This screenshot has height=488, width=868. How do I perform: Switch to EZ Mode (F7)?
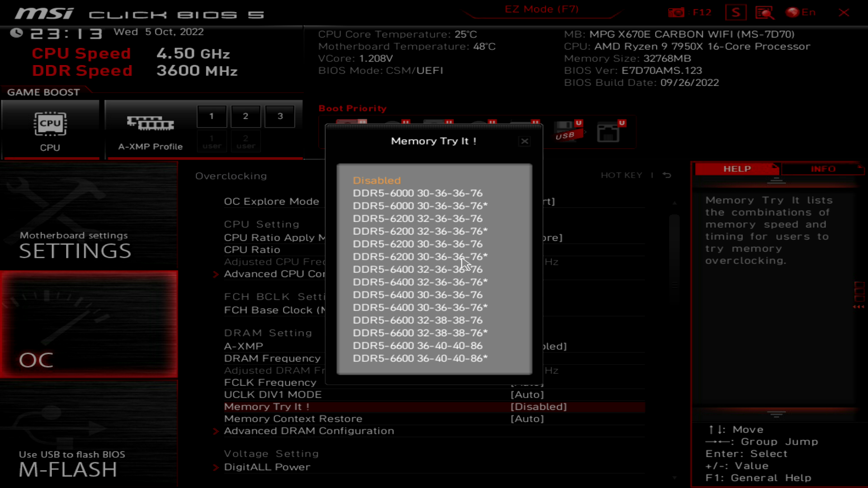[x=541, y=9]
